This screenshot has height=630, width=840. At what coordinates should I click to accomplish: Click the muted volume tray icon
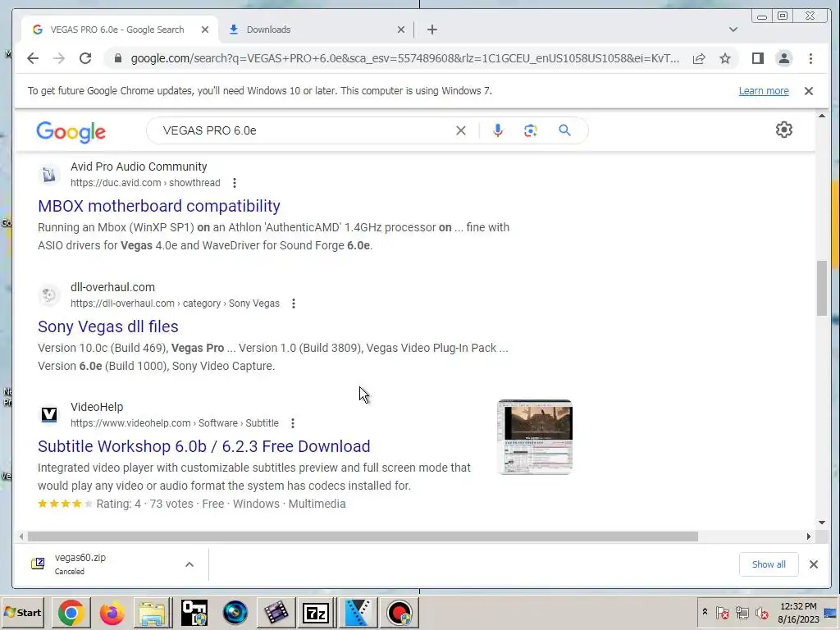(x=761, y=613)
